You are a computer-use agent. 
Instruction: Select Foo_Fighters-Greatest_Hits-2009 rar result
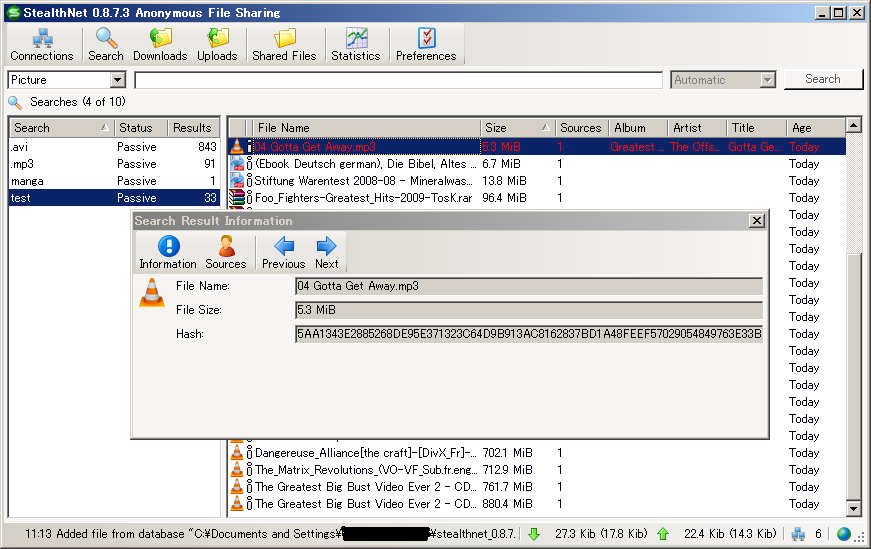tap(538, 198)
